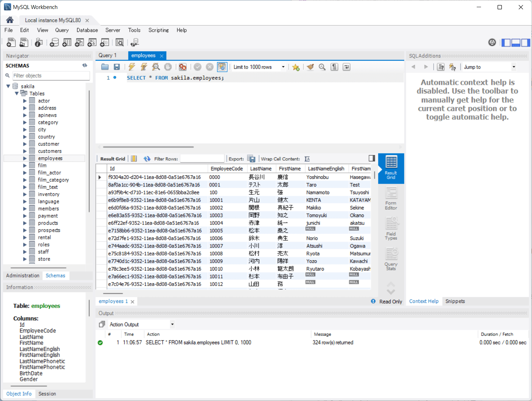Viewport: 532px width, 401px height.
Task: Open the Field Types view
Action: pos(391,229)
